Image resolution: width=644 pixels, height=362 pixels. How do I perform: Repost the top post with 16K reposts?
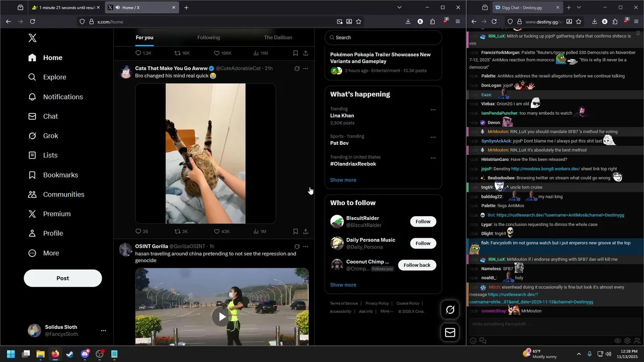pos(177,53)
